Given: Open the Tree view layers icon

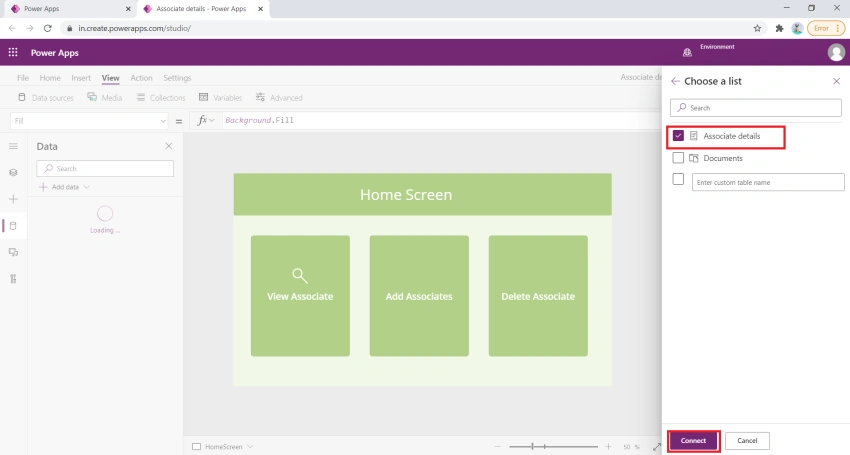Looking at the screenshot, I should 13,172.
